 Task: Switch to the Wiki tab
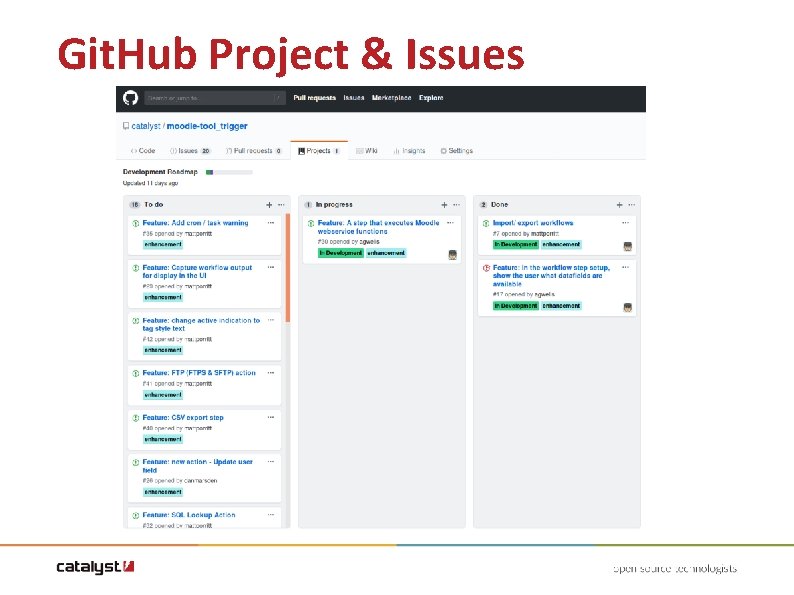[367, 151]
